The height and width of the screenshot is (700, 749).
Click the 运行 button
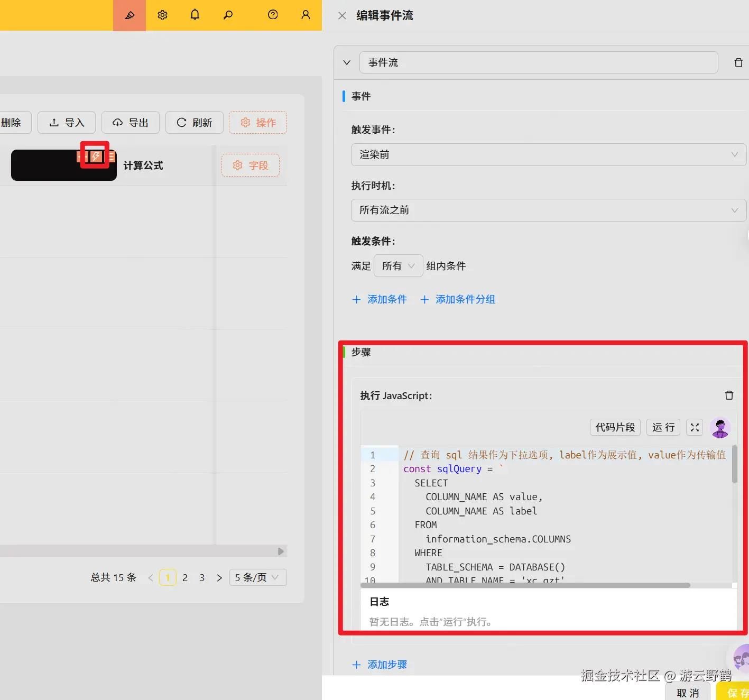coord(663,427)
